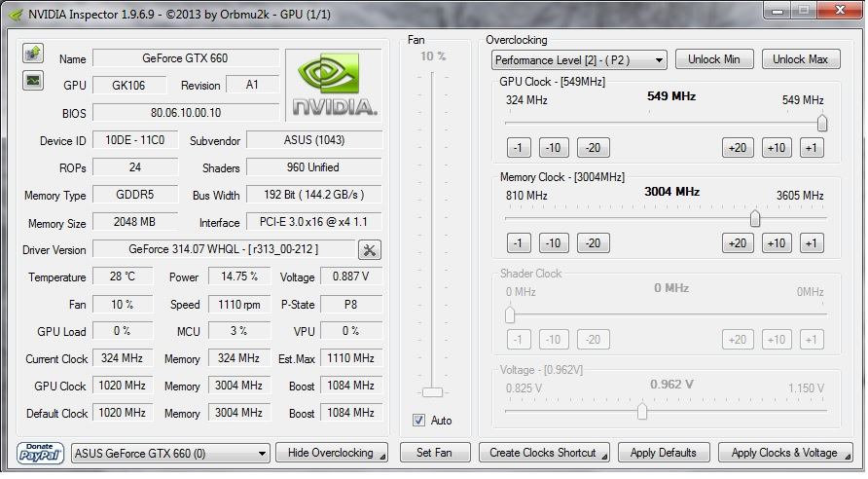Viewport: 868px width, 479px height.
Task: Click Apply Clocks & Voltage button
Action: 785,453
